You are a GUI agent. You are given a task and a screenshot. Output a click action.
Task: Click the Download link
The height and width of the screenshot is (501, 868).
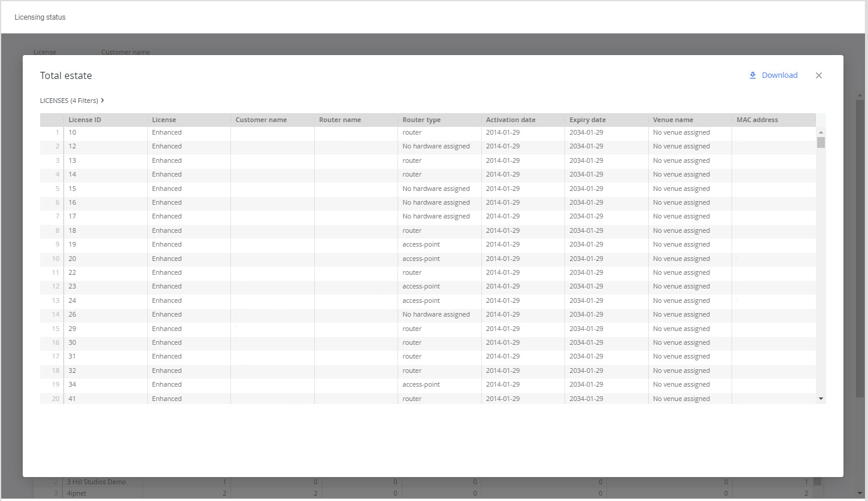click(779, 75)
